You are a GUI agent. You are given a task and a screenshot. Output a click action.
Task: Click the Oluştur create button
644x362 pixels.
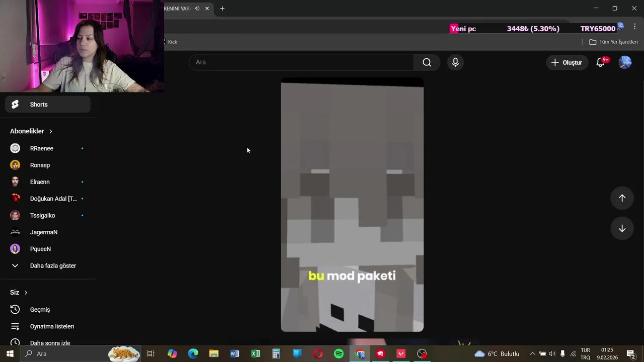(567, 62)
